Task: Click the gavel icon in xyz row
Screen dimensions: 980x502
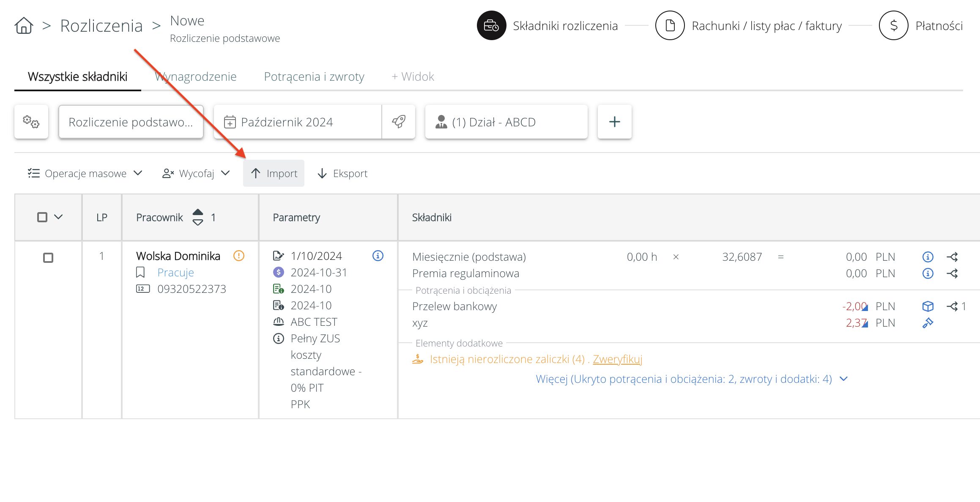Action: tap(928, 323)
